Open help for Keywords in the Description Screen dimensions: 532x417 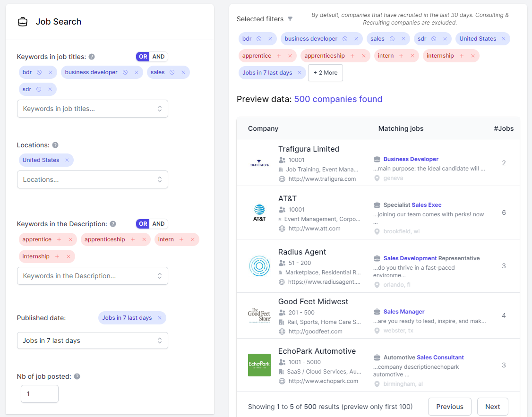[x=113, y=224]
